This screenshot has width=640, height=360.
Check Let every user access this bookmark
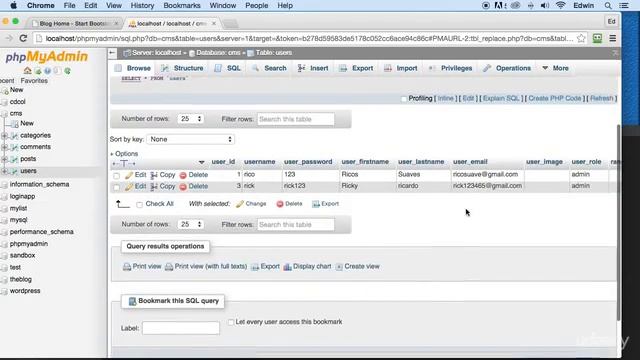(x=231, y=322)
